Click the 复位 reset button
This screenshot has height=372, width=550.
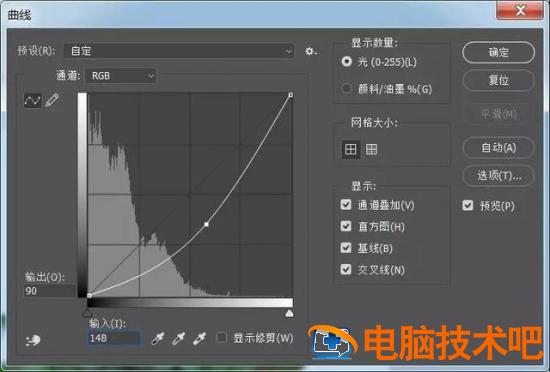[x=498, y=80]
